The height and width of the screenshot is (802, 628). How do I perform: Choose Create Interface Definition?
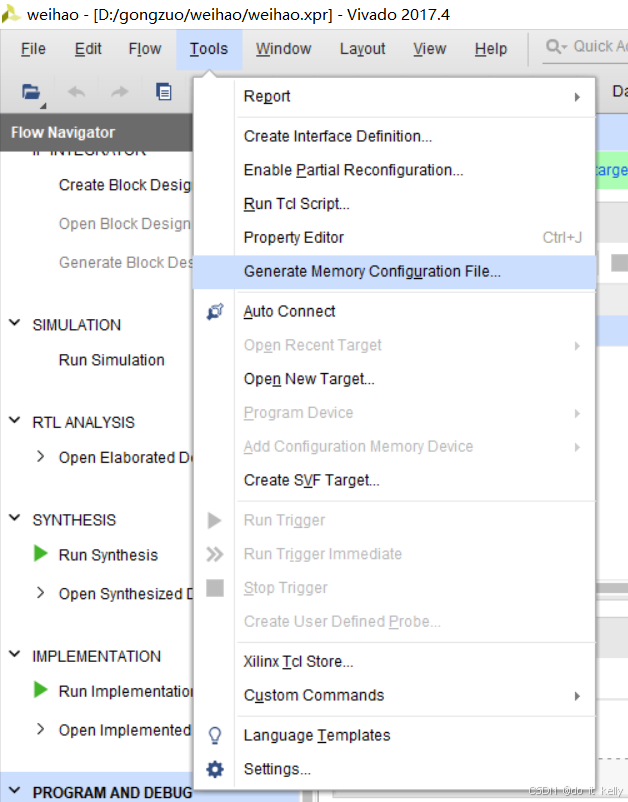394,137
